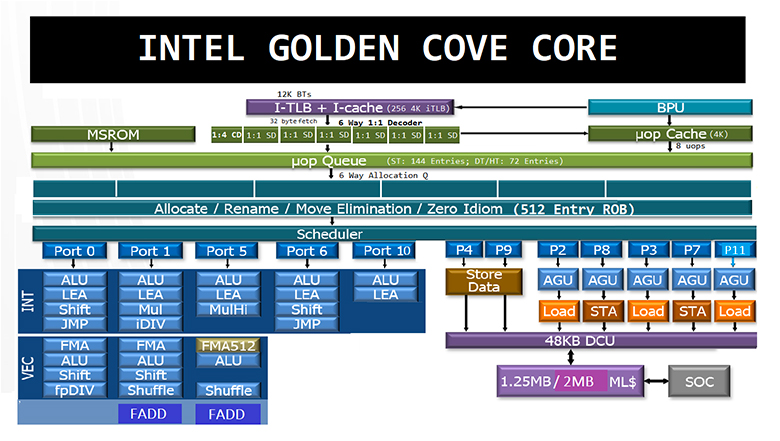The image size is (780, 441).
Task: Select the Port 5 box
Action: click(227, 251)
